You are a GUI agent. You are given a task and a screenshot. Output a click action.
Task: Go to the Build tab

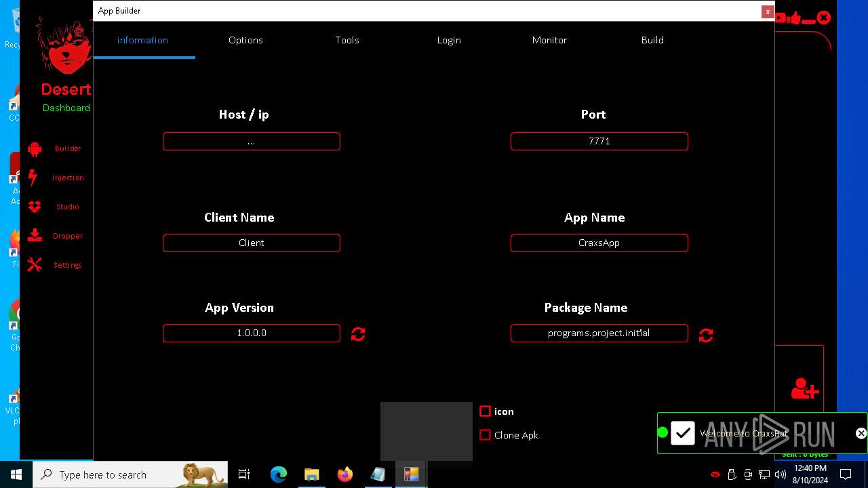click(x=652, y=40)
